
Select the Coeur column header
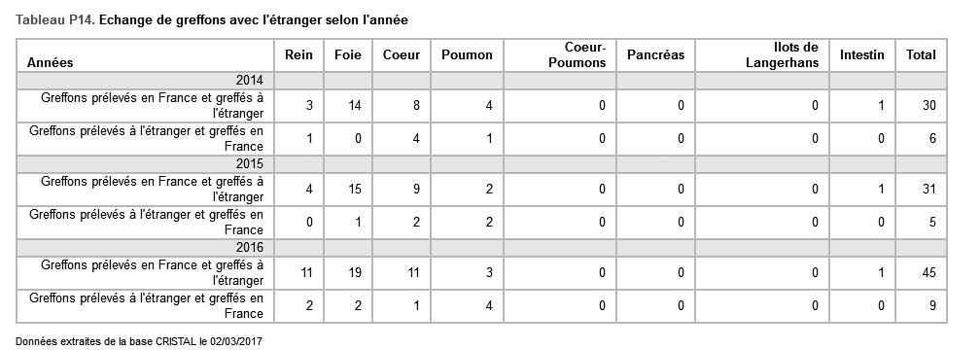(x=402, y=55)
